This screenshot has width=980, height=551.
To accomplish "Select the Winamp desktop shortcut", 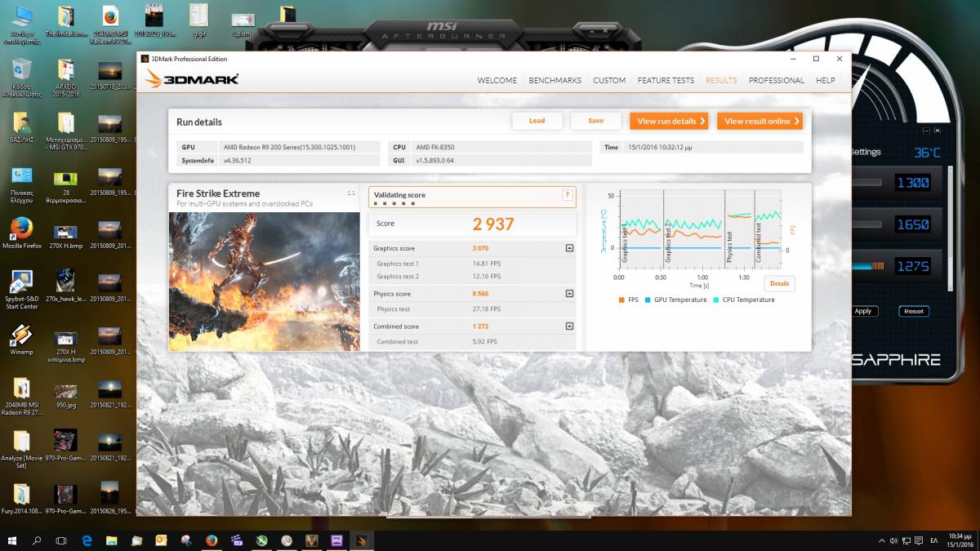I will pos(21,340).
